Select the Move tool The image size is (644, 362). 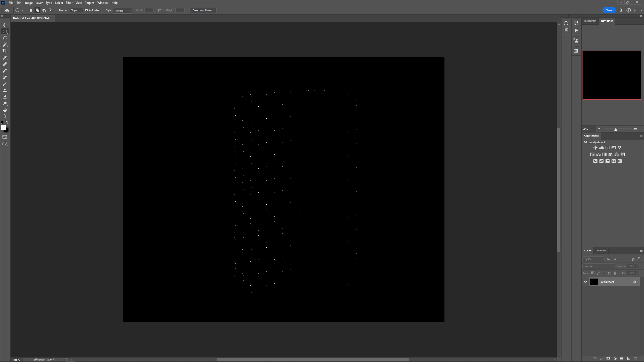tap(5, 25)
